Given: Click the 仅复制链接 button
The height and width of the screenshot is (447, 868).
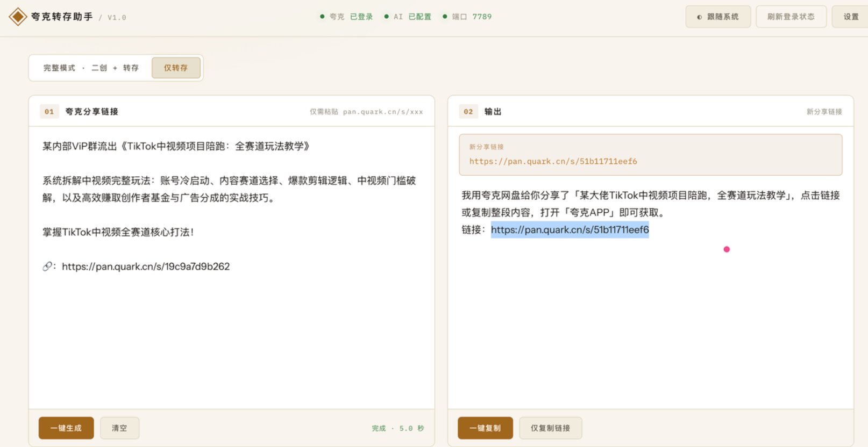Looking at the screenshot, I should [x=550, y=428].
